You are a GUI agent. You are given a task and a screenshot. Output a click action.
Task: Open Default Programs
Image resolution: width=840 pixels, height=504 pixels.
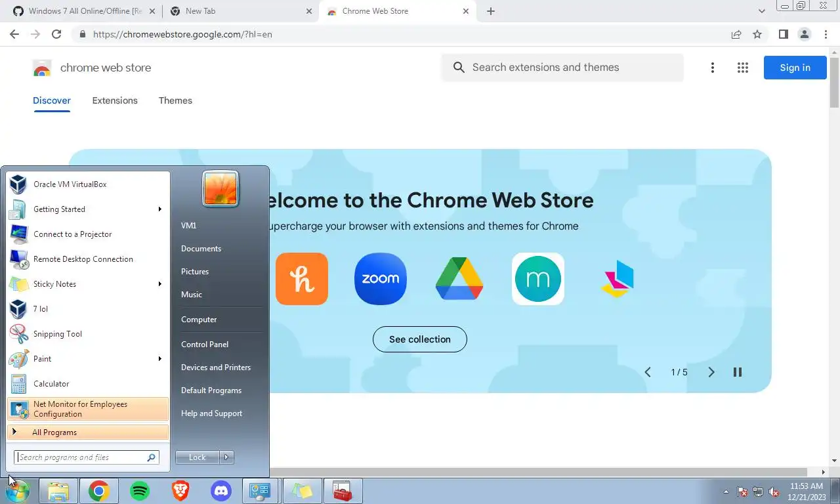pyautogui.click(x=211, y=390)
